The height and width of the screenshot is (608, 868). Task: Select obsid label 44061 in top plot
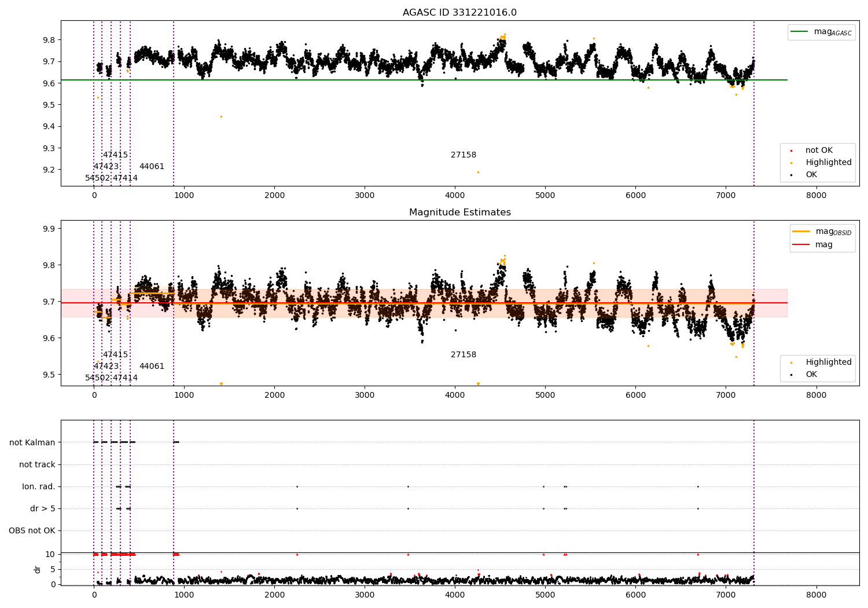(x=152, y=167)
